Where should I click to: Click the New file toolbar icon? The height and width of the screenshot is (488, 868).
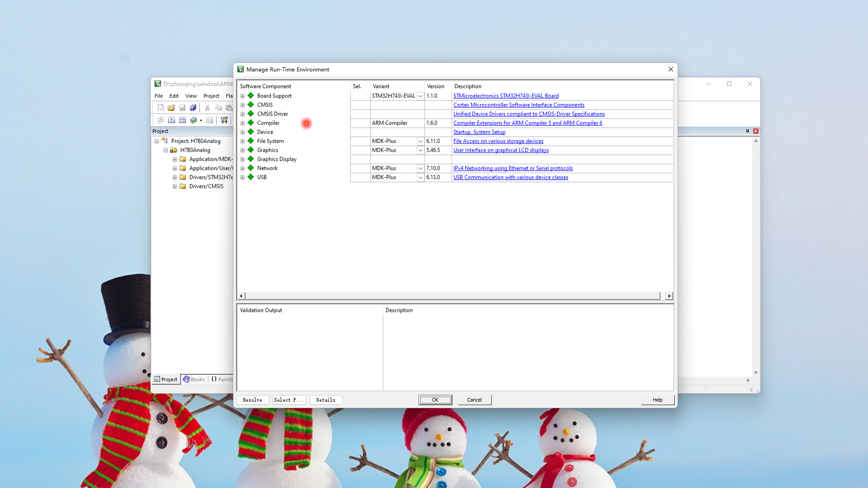[160, 108]
